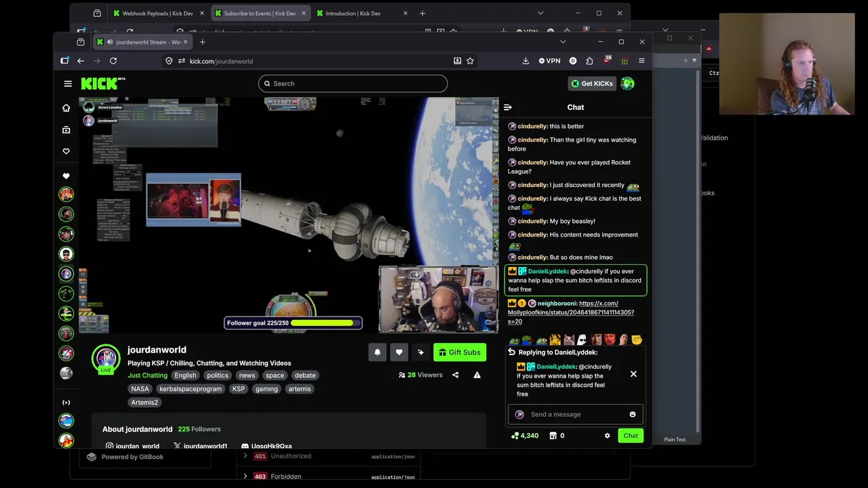Open Following outlined heart in sidebar
The width and height of the screenshot is (868, 488).
coord(66,151)
